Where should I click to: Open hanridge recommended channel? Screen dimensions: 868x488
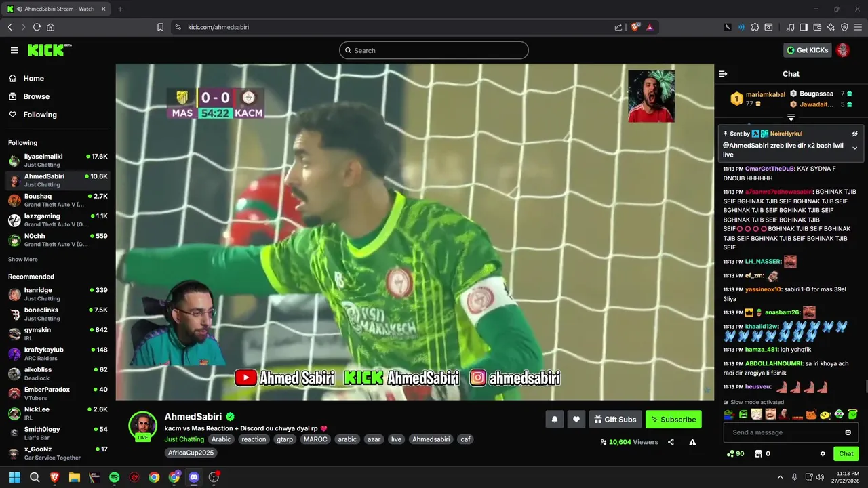tap(58, 294)
